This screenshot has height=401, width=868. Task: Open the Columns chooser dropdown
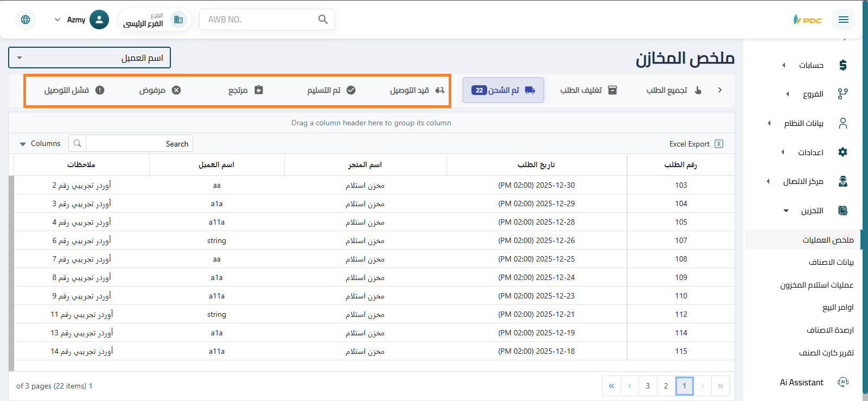click(x=40, y=144)
